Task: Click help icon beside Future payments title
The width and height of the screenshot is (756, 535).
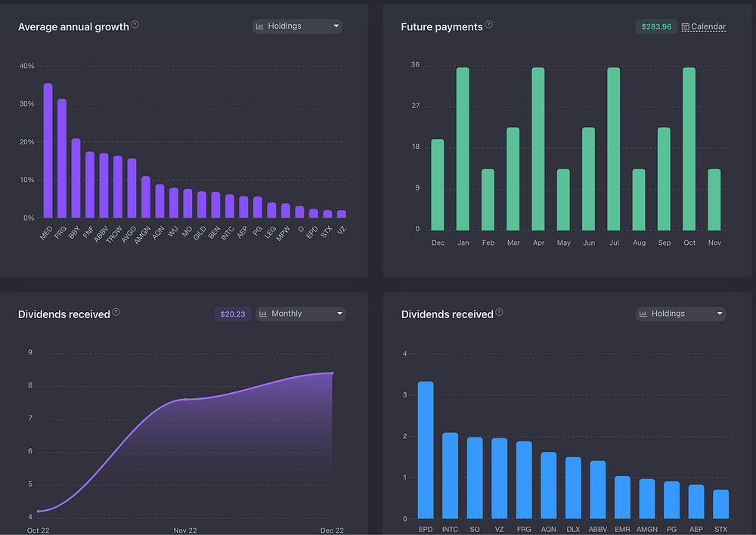Action: click(x=489, y=25)
